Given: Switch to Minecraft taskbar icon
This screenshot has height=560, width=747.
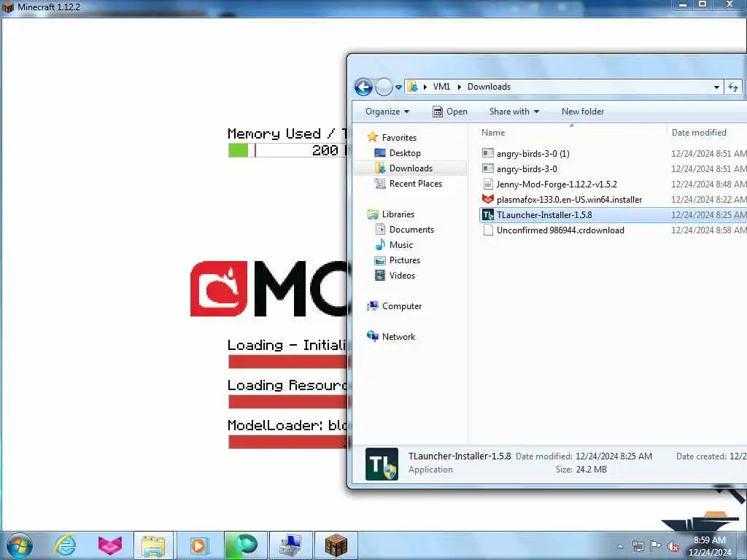Looking at the screenshot, I should (x=336, y=545).
